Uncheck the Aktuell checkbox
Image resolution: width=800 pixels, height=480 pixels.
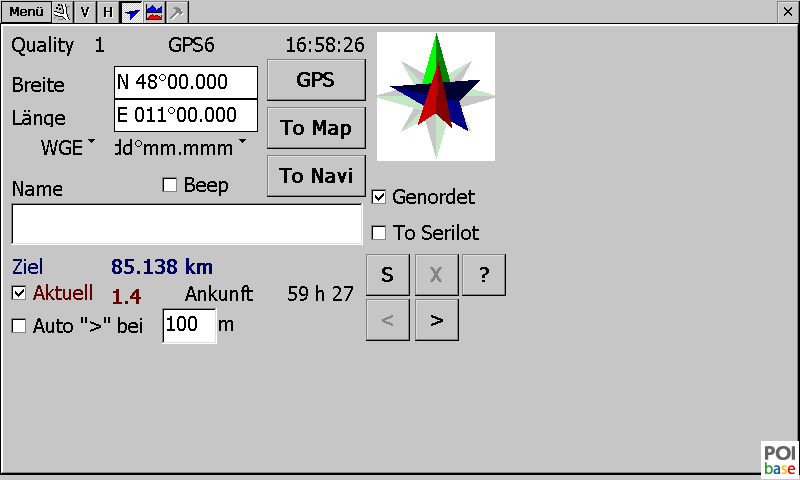coord(19,293)
